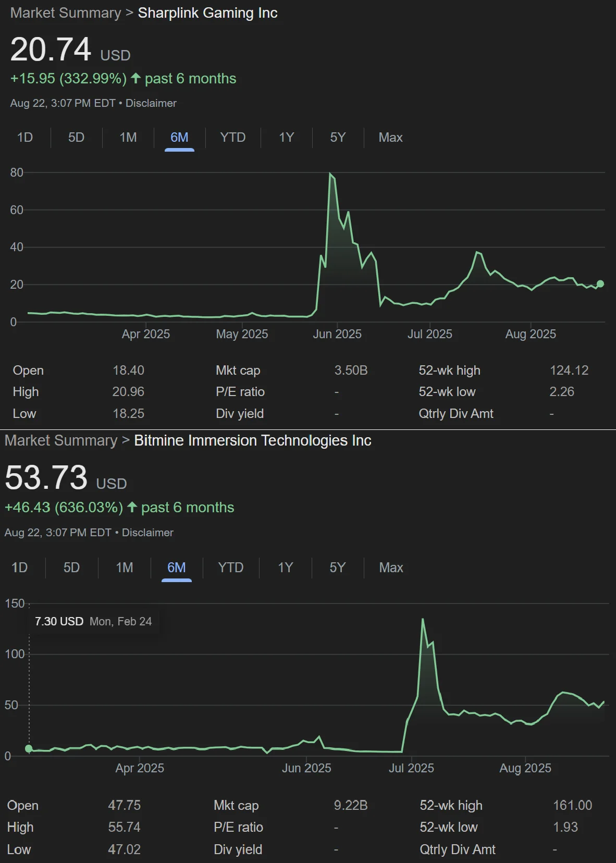Click Sharplink 52-wk low '2.26'

click(562, 392)
